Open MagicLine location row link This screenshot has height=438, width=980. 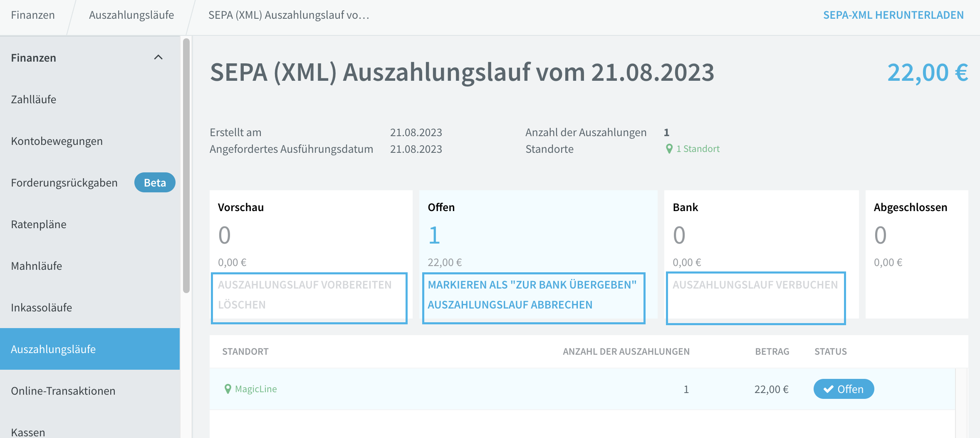256,389
